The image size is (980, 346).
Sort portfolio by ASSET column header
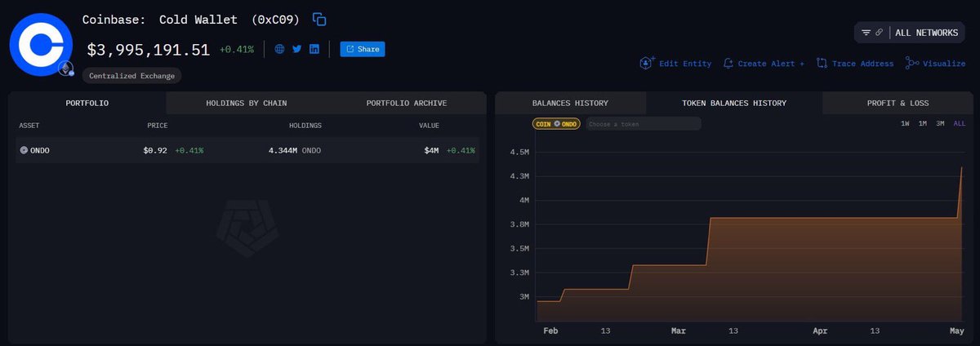(x=30, y=125)
